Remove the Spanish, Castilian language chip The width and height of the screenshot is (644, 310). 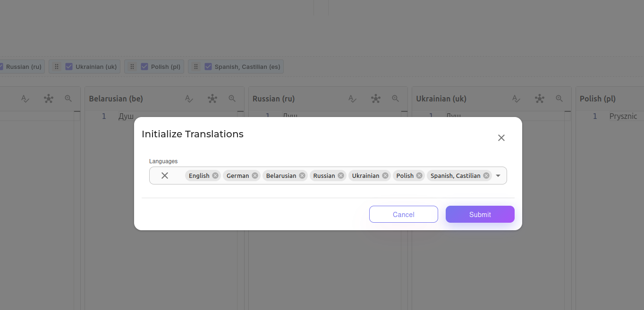coord(486,176)
